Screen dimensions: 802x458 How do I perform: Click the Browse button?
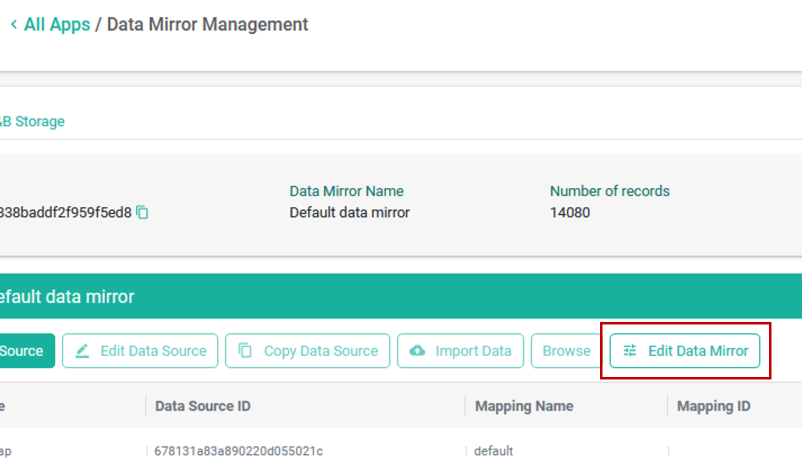[x=566, y=351]
